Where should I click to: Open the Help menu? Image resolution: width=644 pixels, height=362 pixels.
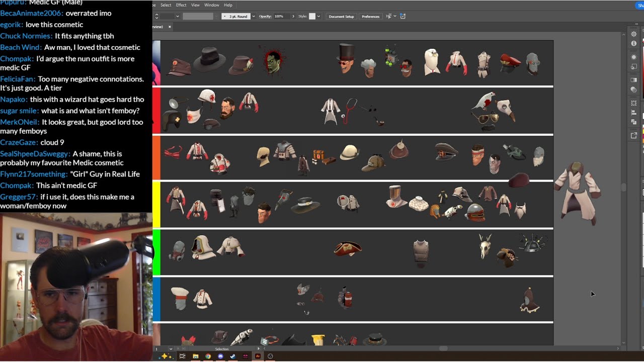[x=228, y=5]
